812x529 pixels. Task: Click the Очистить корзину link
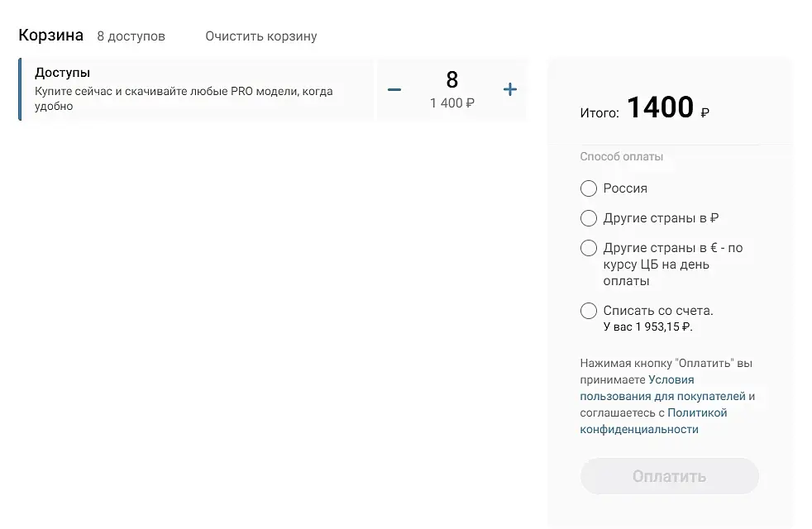tap(261, 36)
